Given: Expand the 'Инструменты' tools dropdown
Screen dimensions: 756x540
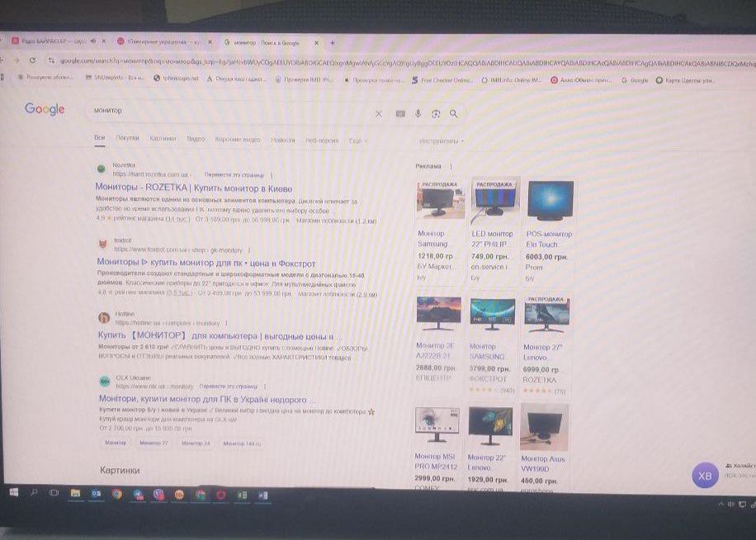Looking at the screenshot, I should click(440, 141).
